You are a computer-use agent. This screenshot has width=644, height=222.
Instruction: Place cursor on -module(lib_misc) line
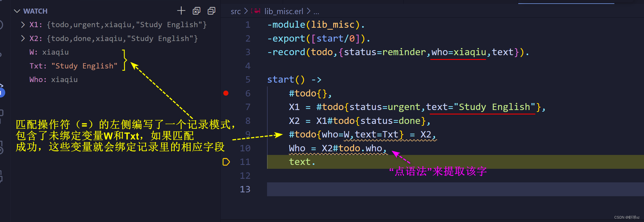click(x=316, y=25)
